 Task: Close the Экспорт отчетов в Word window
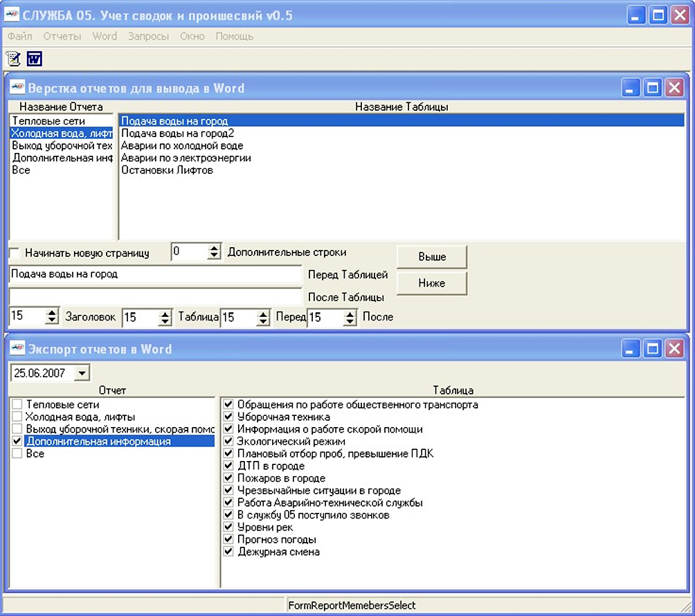(x=675, y=349)
